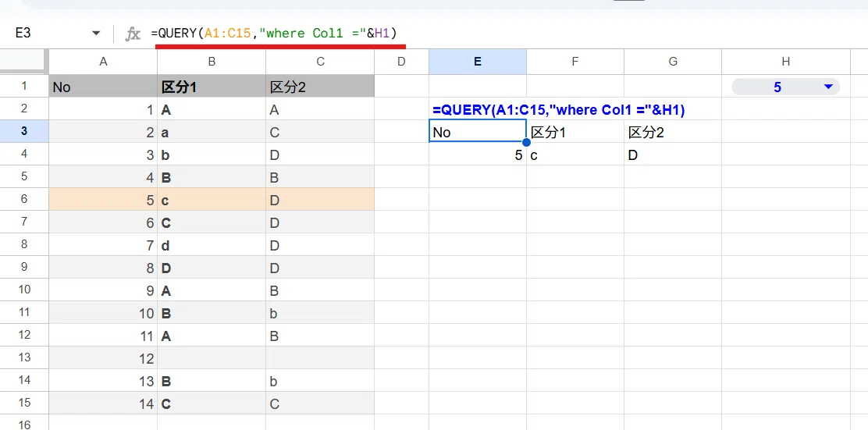The width and height of the screenshot is (868, 430).
Task: Select column F header
Action: [x=575, y=62]
